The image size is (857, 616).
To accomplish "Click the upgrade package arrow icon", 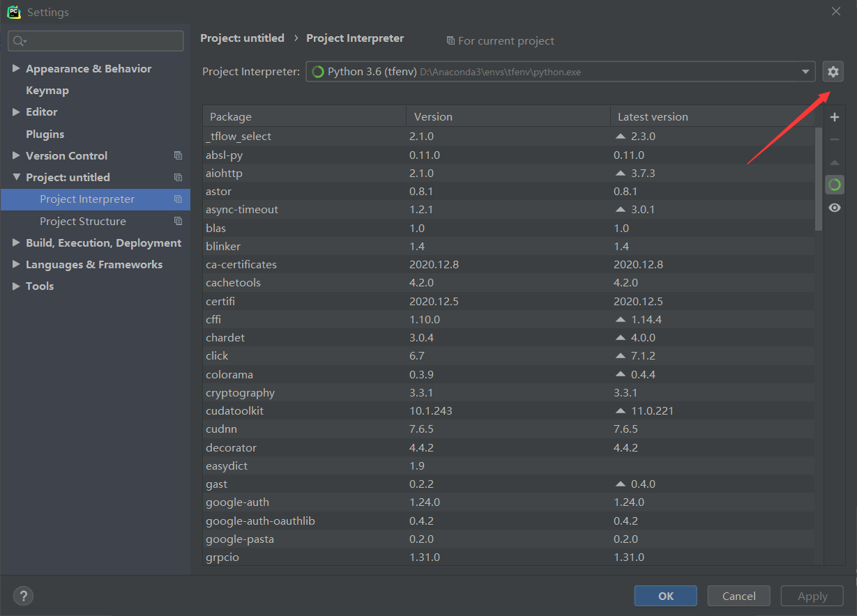I will 834,162.
